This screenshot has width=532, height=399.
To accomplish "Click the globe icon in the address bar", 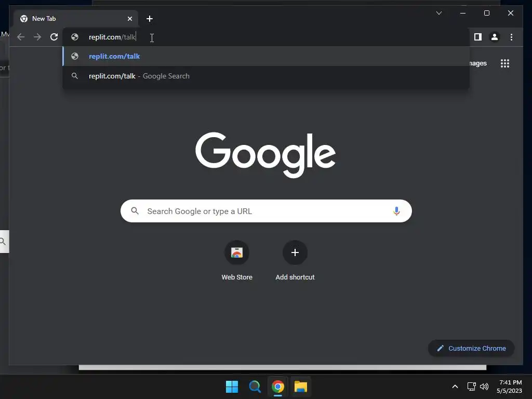I will pyautogui.click(x=75, y=37).
